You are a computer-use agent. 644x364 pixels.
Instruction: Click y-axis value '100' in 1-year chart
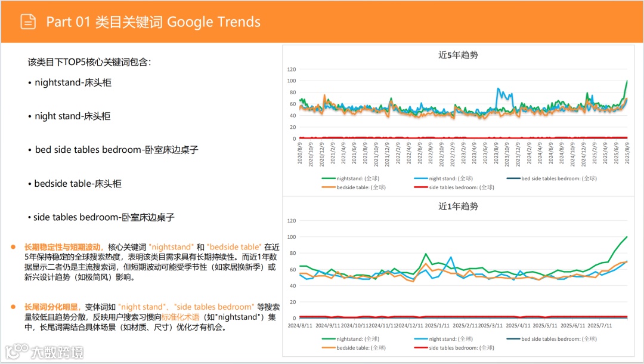click(x=292, y=237)
